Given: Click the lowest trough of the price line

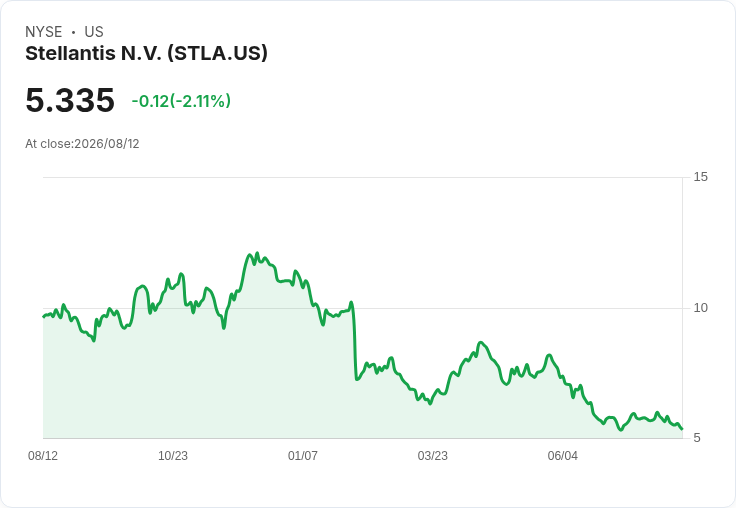Looking at the screenshot, I should click(621, 429).
